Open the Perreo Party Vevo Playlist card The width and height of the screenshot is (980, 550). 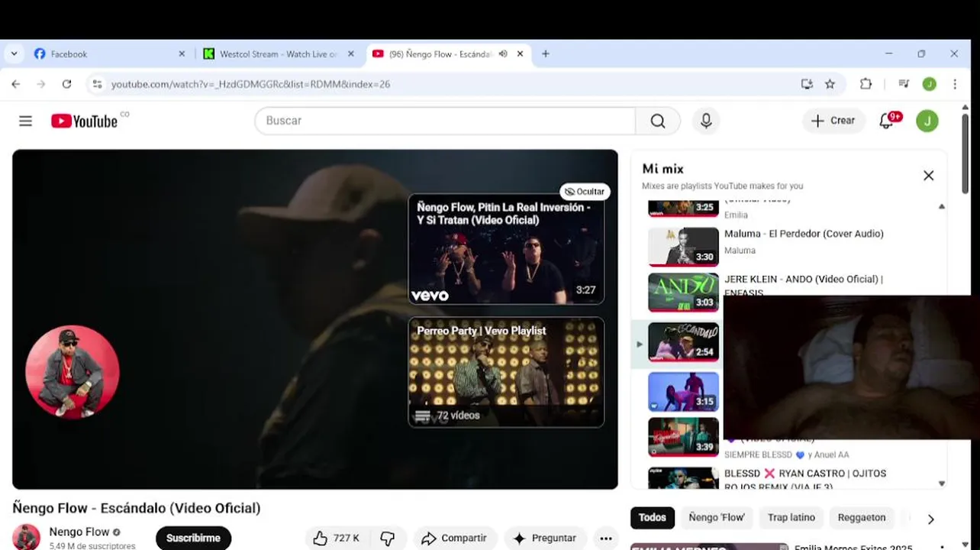tap(506, 372)
